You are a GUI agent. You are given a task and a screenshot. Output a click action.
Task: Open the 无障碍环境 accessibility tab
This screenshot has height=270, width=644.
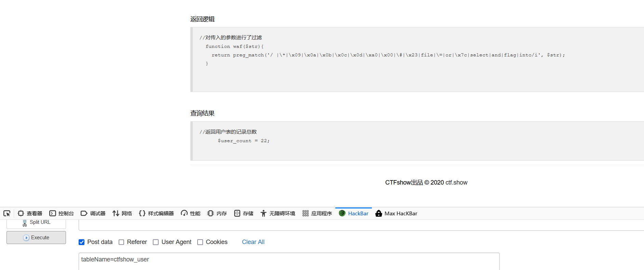(x=278, y=213)
